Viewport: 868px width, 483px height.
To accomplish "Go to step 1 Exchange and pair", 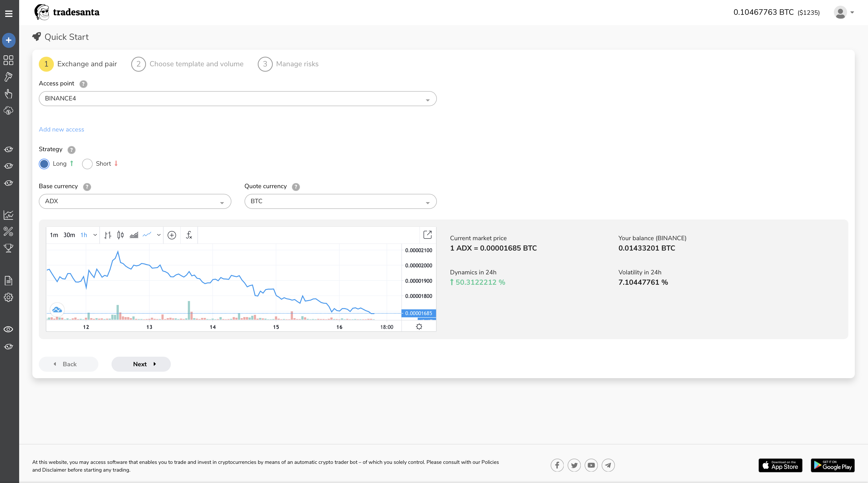I will pos(78,64).
